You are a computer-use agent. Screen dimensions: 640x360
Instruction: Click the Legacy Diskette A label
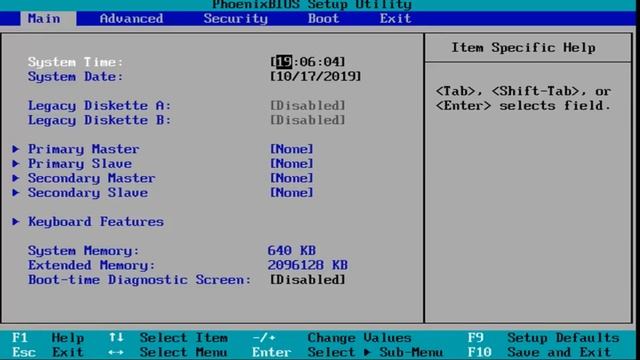[x=99, y=106]
